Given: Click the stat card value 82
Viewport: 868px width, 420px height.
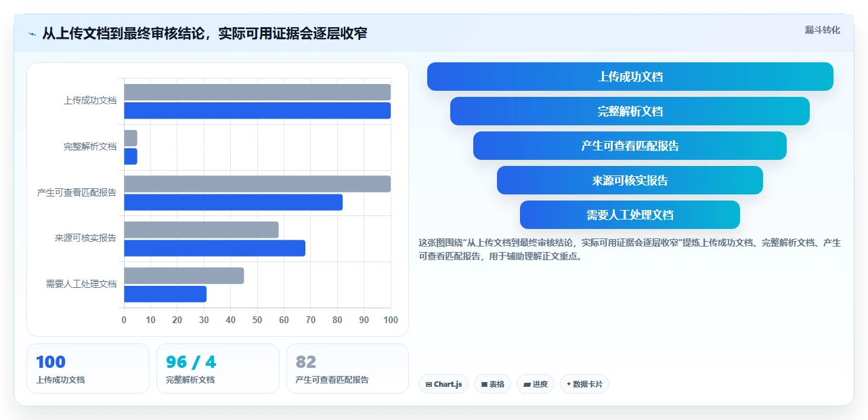Looking at the screenshot, I should coord(306,362).
